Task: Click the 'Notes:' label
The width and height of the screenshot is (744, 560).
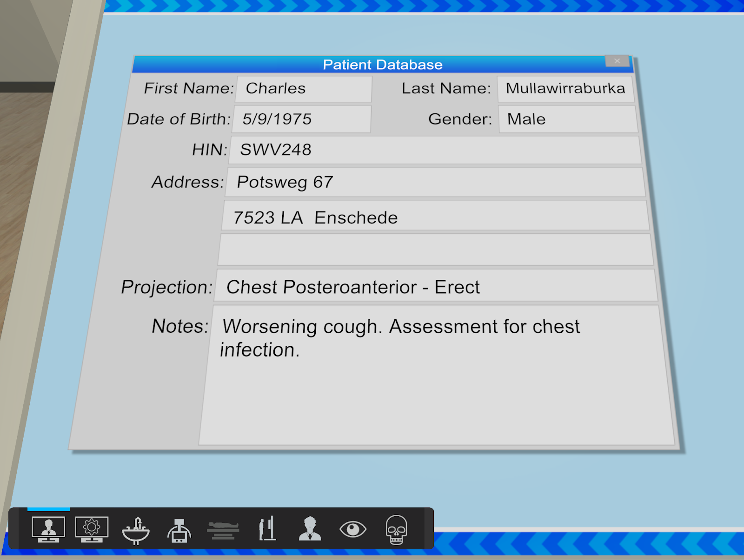Action: [x=180, y=326]
